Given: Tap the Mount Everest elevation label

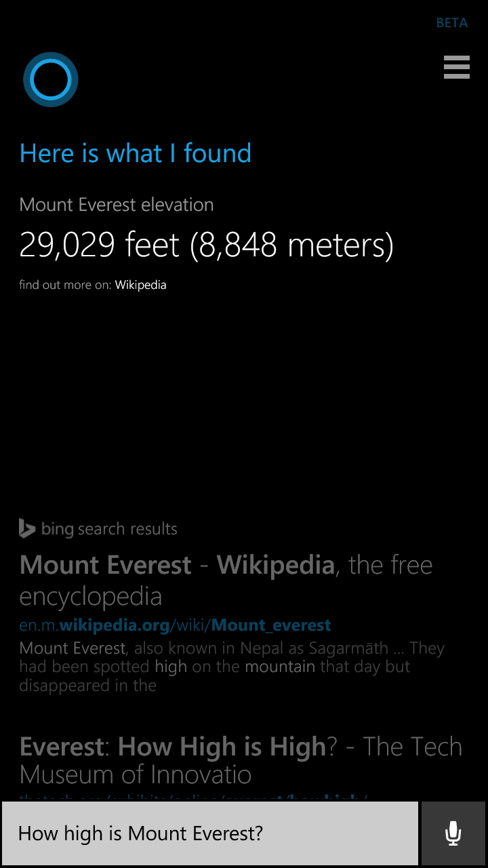Looking at the screenshot, I should pos(117,205).
